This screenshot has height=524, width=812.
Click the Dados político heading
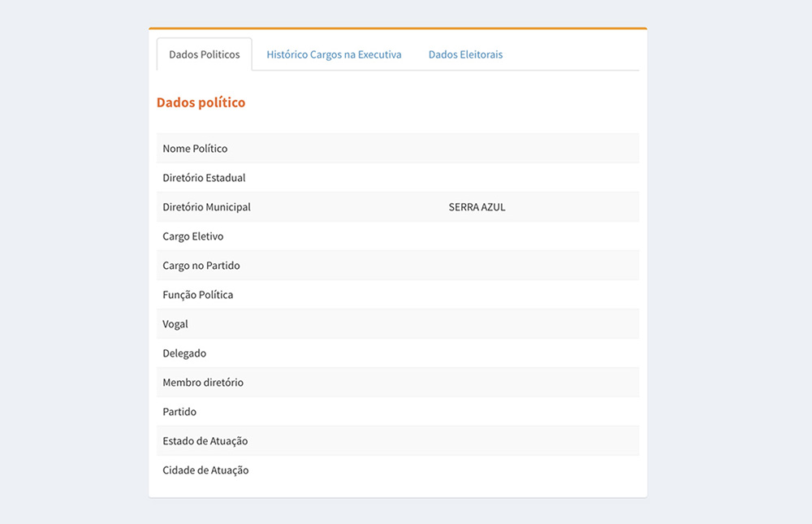[x=201, y=102]
